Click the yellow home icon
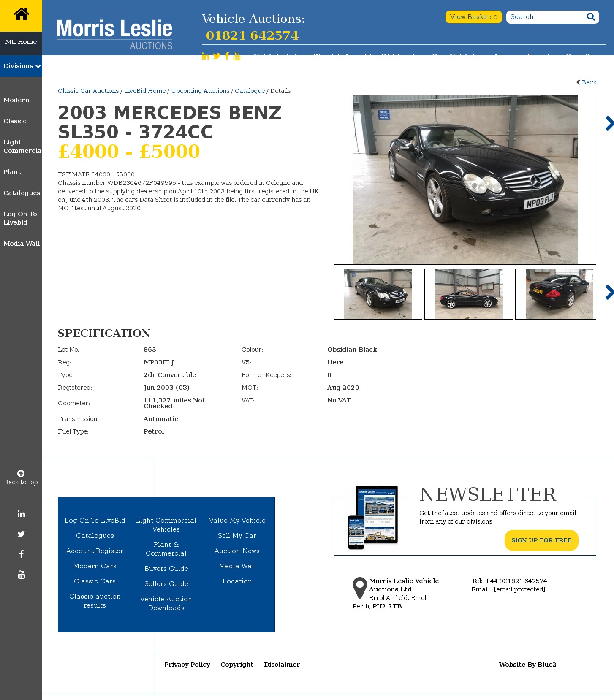 21,14
